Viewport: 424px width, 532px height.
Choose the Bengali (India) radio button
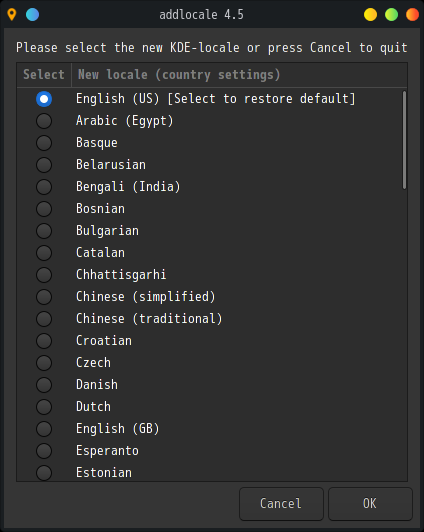click(44, 187)
